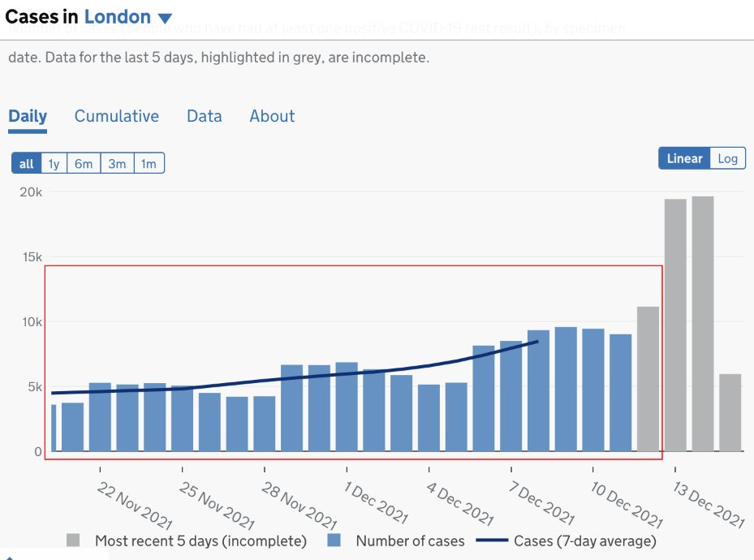Click the 'Cases in' heading text
The height and width of the screenshot is (560, 754).
pos(41,17)
